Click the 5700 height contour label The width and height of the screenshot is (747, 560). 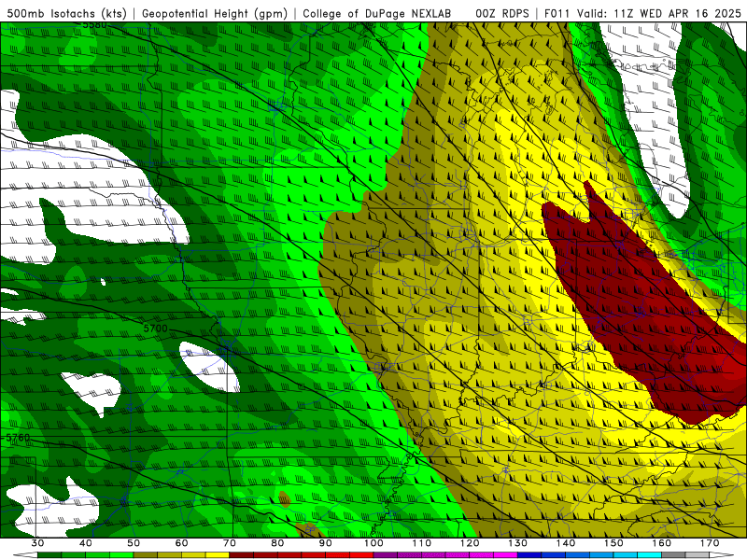[x=155, y=329]
